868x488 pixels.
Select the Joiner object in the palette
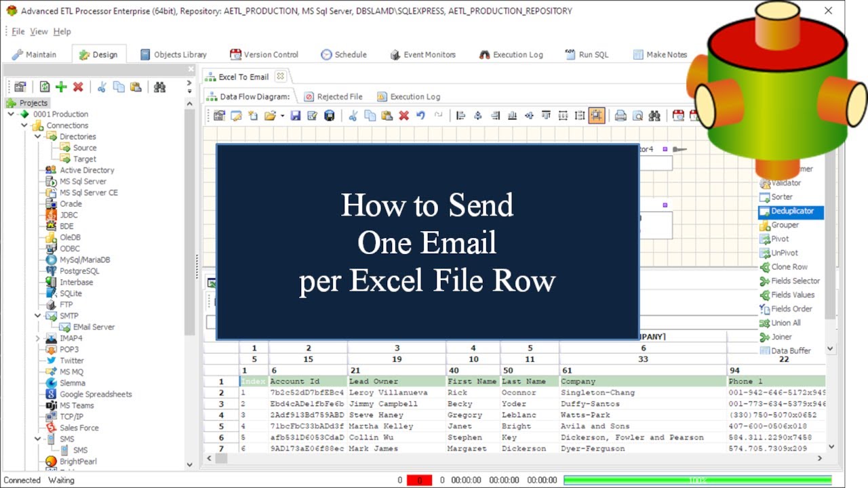tap(781, 337)
